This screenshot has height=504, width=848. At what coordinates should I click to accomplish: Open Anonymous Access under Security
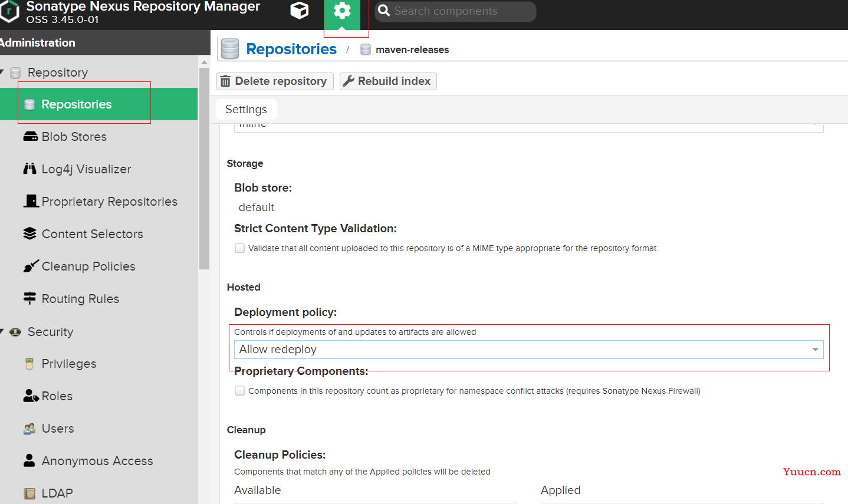[x=97, y=461]
